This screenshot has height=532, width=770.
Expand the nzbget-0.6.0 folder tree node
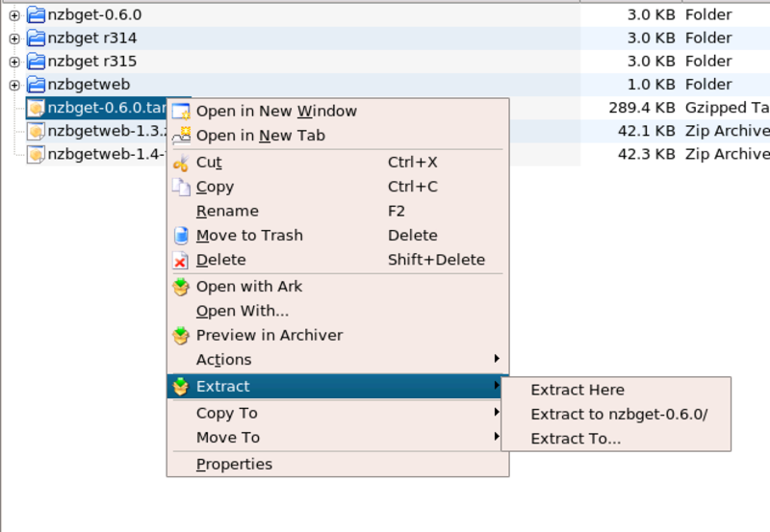point(14,15)
